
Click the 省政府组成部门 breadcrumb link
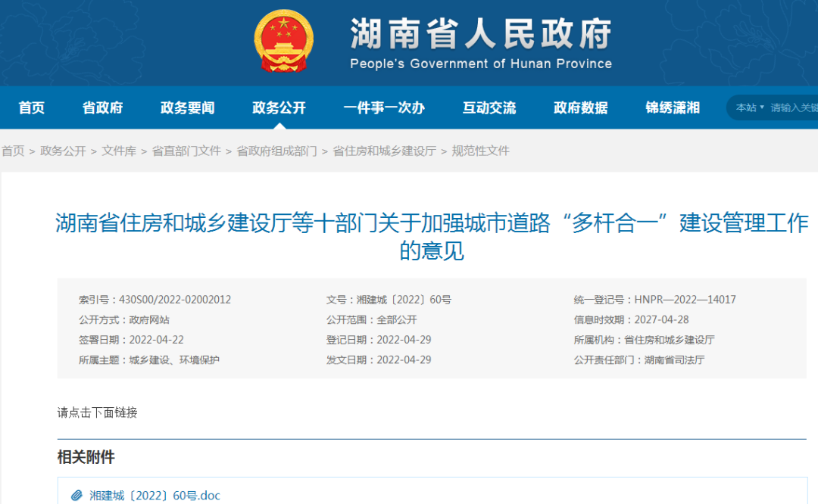click(x=276, y=151)
